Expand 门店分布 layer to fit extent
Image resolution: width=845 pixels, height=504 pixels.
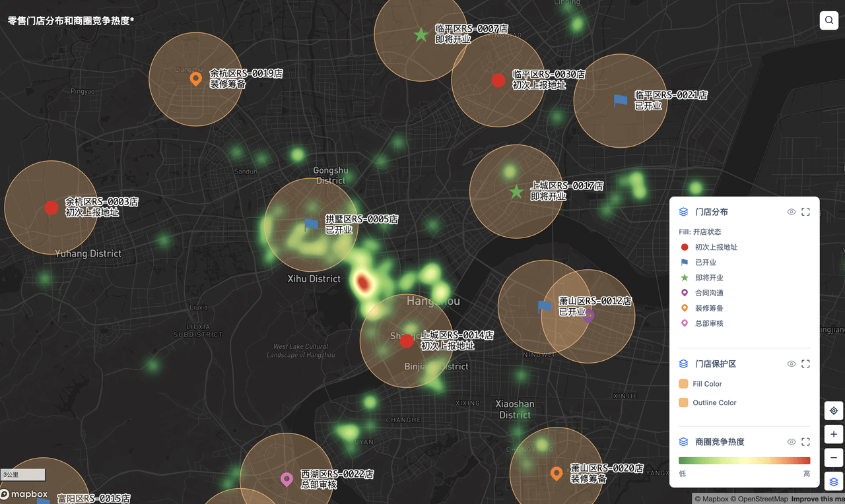805,212
